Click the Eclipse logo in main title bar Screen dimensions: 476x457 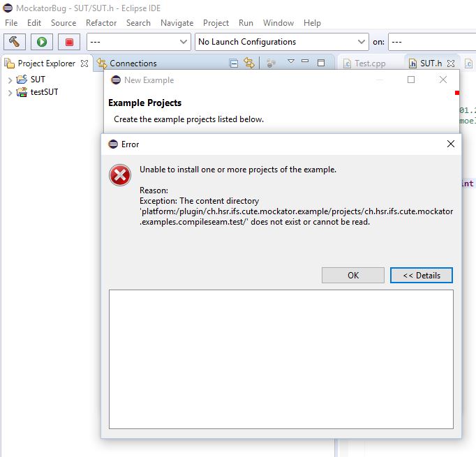click(8, 8)
